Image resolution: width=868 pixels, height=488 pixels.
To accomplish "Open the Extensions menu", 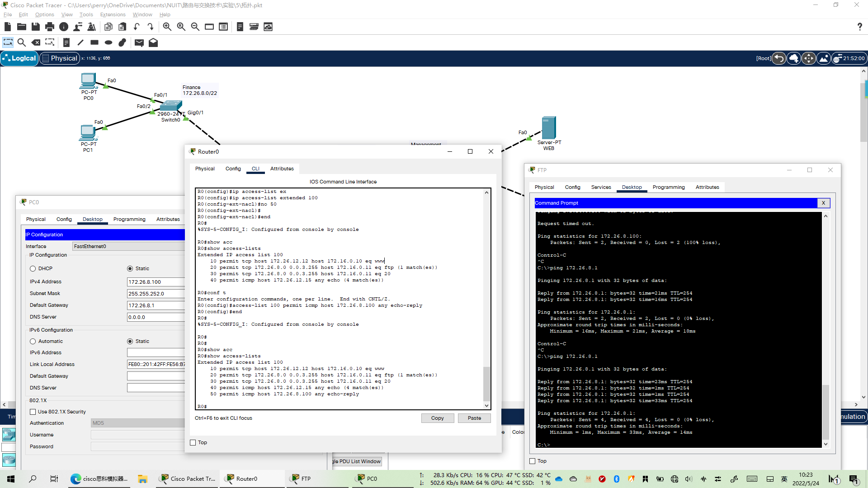I will coord(113,14).
